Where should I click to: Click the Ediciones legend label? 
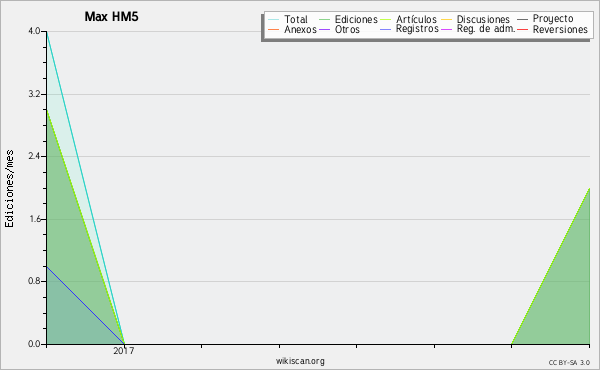pyautogui.click(x=356, y=19)
